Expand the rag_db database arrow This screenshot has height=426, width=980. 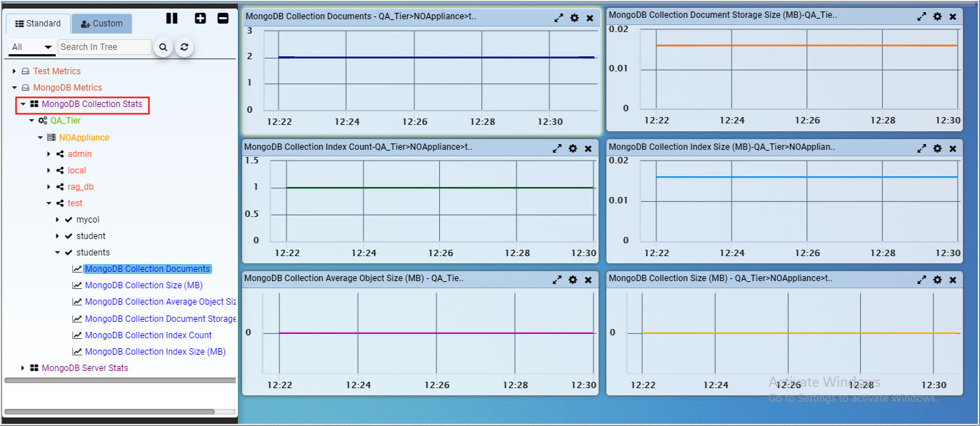point(49,187)
